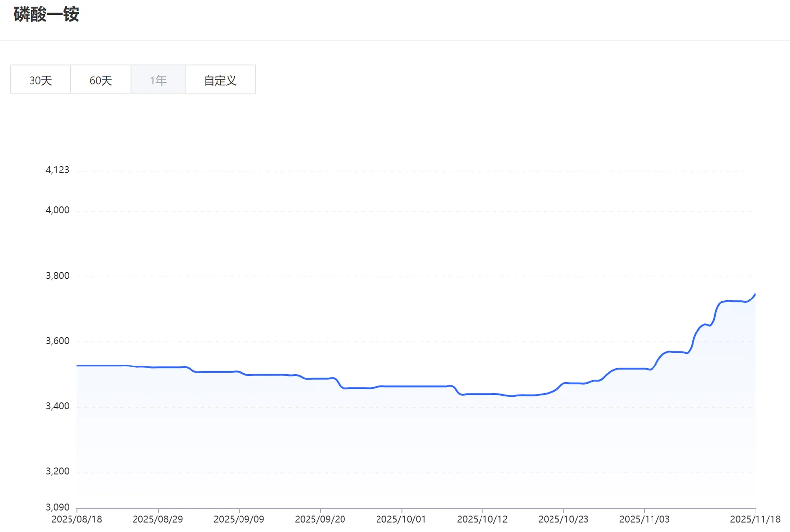Switch to the 60天 range tab
The image size is (790, 532).
click(101, 79)
